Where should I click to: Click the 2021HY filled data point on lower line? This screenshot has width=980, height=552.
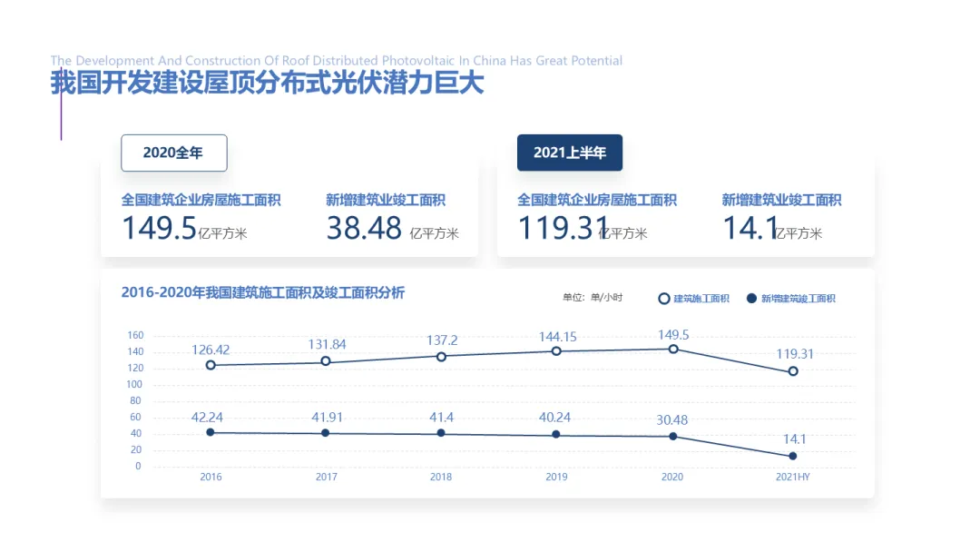(793, 457)
